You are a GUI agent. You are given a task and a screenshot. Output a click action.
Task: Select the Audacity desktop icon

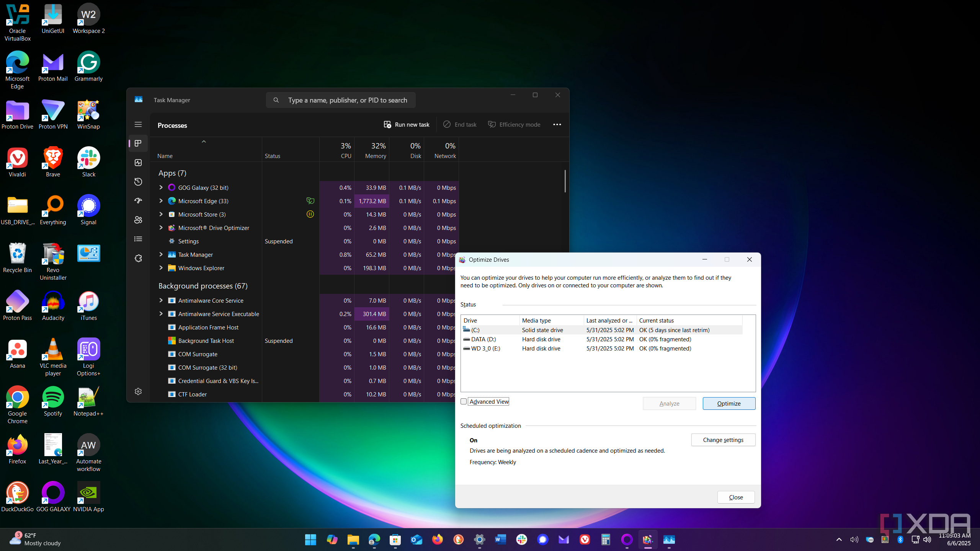(x=53, y=306)
